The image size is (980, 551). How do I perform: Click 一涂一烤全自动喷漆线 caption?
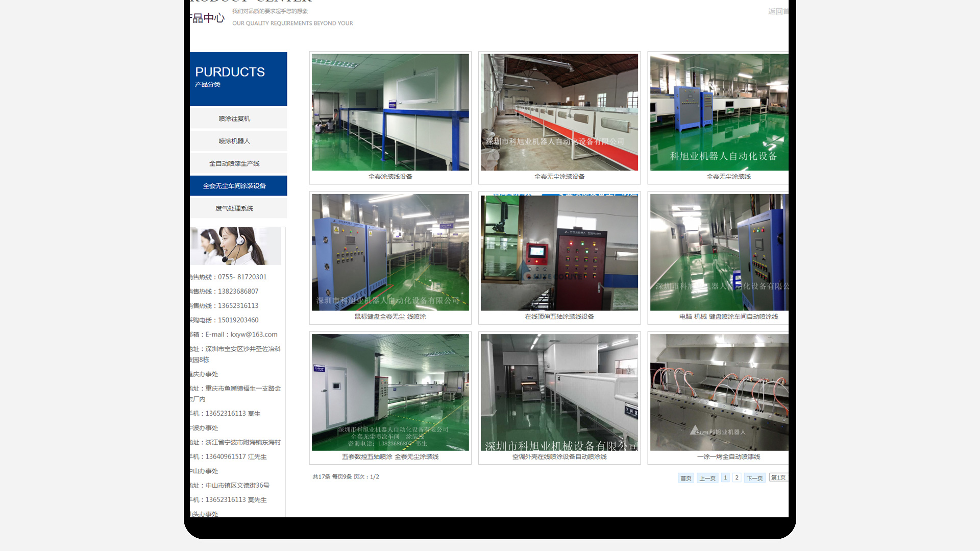point(728,457)
